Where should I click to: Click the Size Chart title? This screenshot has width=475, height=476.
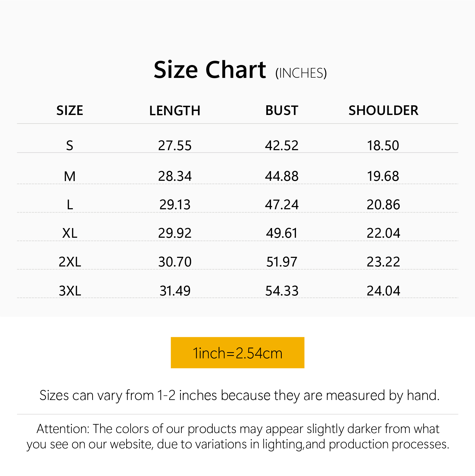tap(210, 70)
